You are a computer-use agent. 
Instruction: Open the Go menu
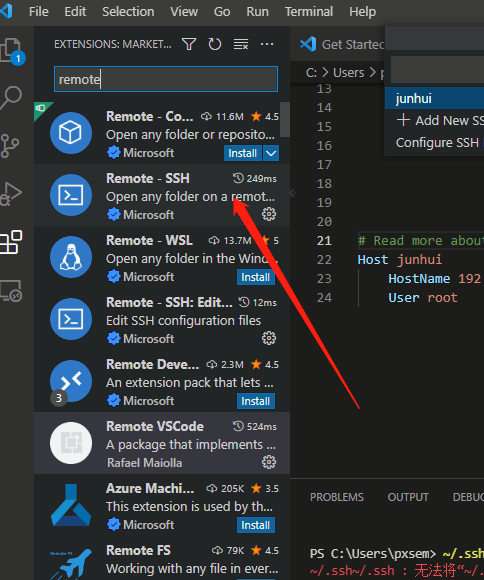tap(222, 12)
